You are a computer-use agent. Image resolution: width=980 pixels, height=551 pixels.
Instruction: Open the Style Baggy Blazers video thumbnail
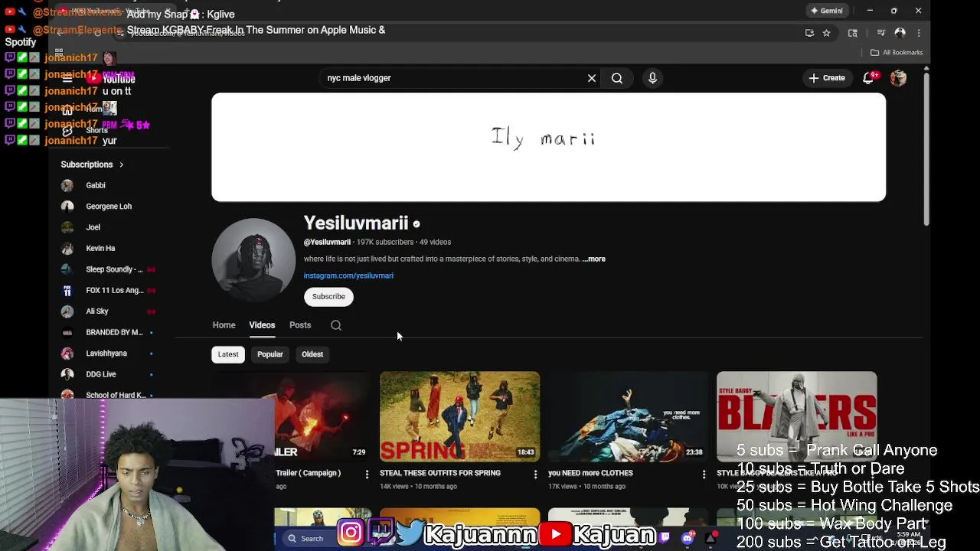coord(796,416)
